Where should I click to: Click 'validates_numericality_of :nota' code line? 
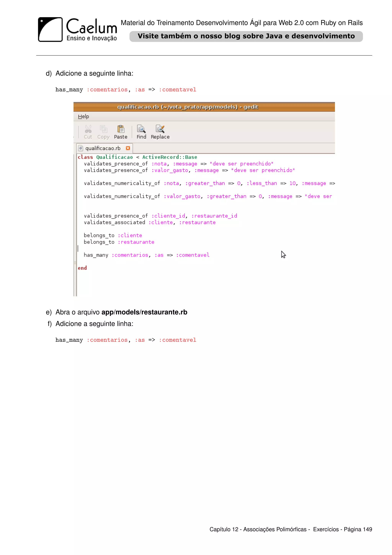(209, 183)
